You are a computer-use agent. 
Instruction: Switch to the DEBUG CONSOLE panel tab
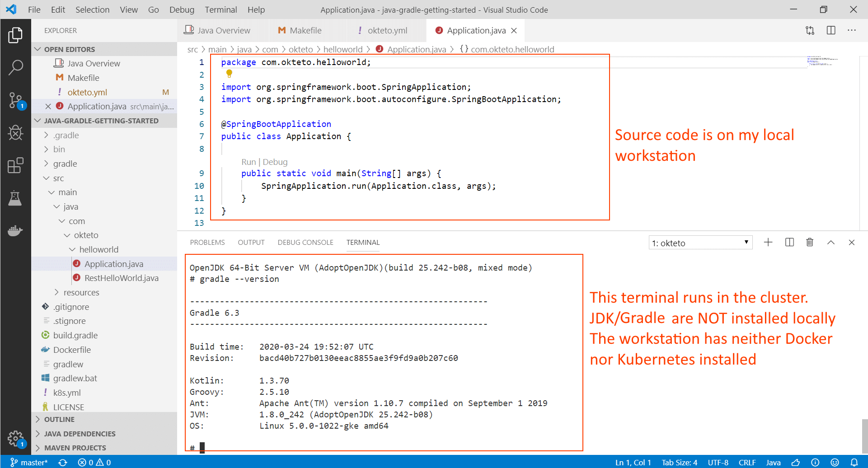[x=305, y=243]
